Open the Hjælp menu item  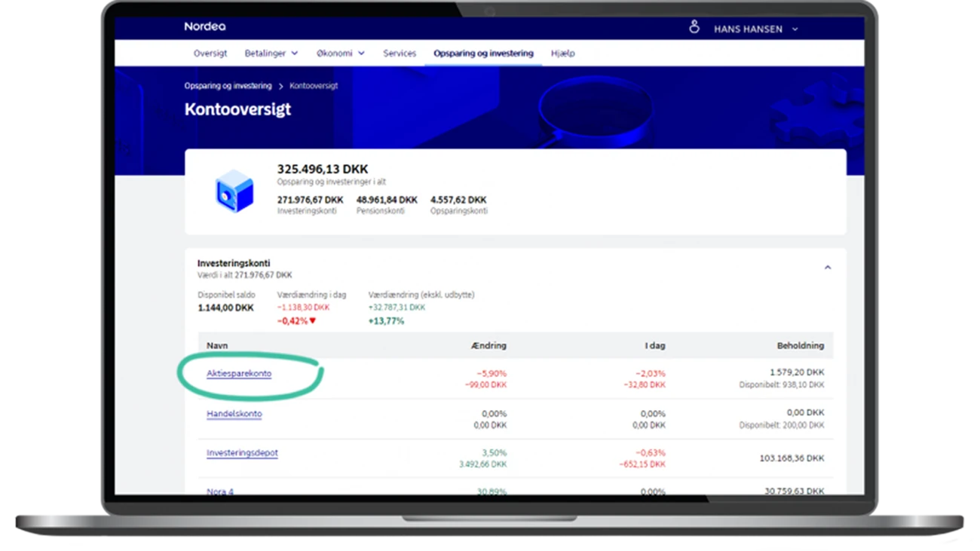[562, 54]
